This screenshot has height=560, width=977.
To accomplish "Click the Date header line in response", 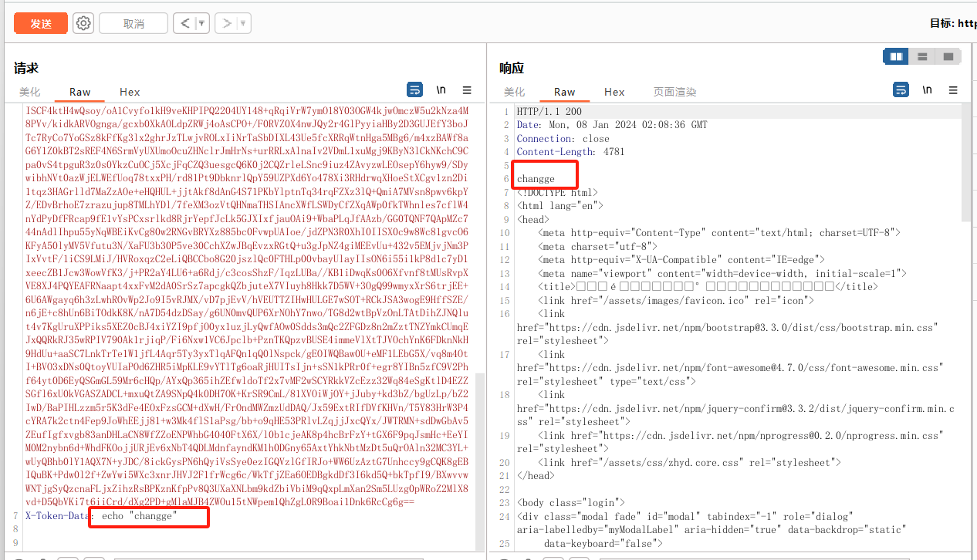I will coord(612,125).
